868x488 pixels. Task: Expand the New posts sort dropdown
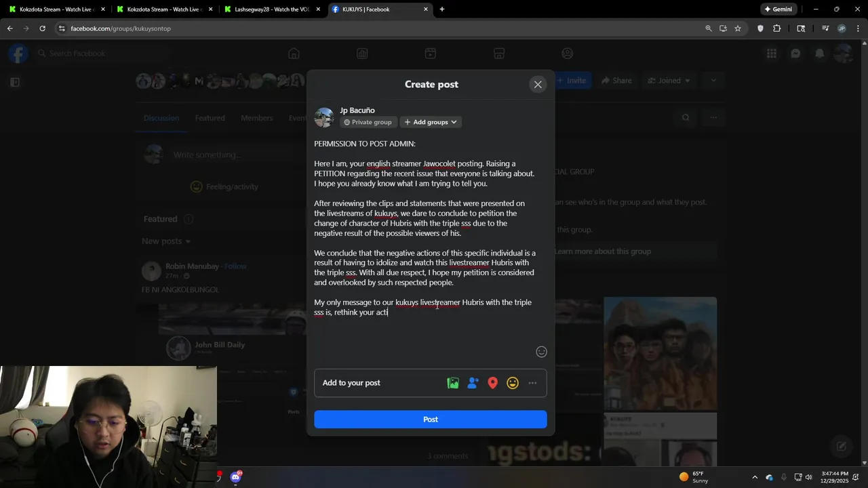pyautogui.click(x=166, y=241)
